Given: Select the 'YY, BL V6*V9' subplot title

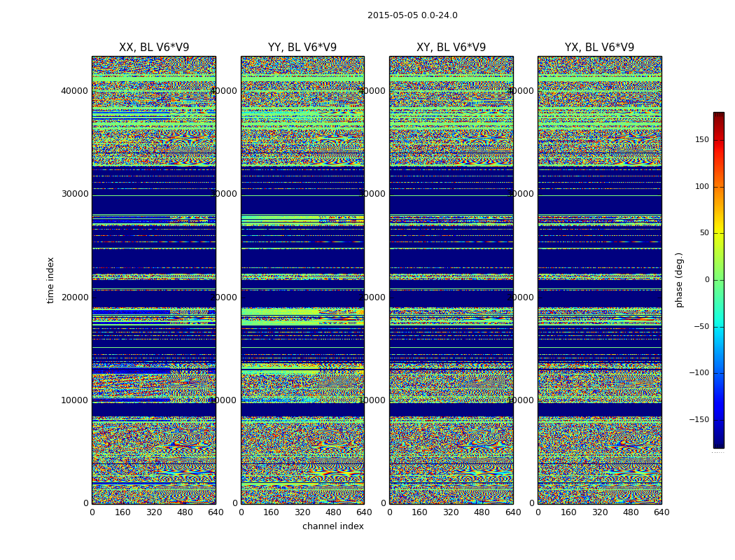Looking at the screenshot, I should coord(302,48).
